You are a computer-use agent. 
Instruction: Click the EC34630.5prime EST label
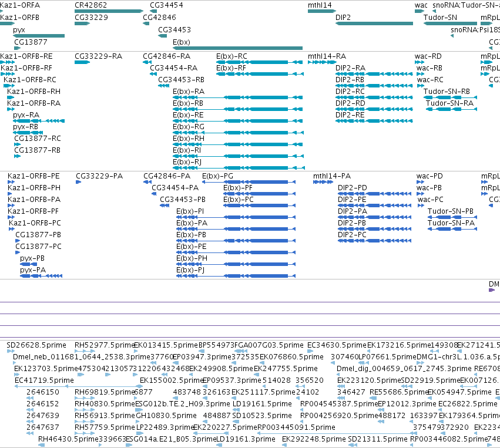pyautogui.click(x=337, y=345)
